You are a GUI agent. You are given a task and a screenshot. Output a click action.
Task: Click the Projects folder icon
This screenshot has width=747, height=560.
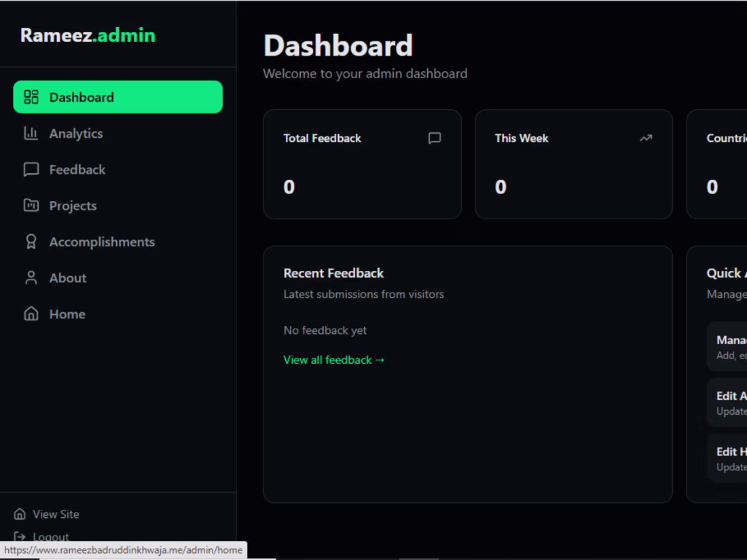point(31,206)
